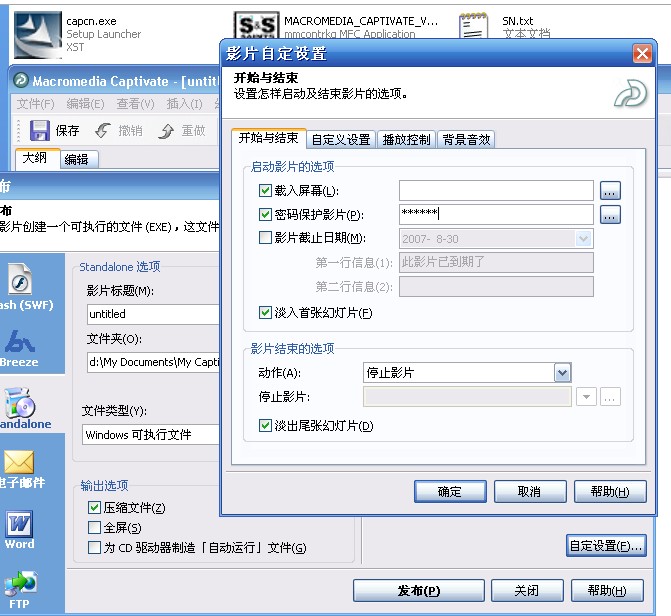Open capcn.exe Setup Launcher icon
This screenshot has height=616, width=671.
click(x=38, y=35)
